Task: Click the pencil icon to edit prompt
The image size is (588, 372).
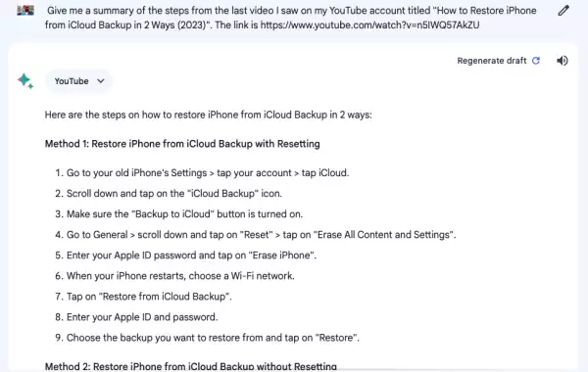Action: coord(563,11)
